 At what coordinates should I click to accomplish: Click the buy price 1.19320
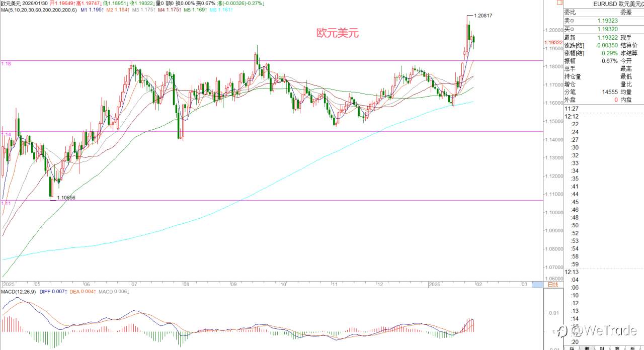(x=607, y=29)
